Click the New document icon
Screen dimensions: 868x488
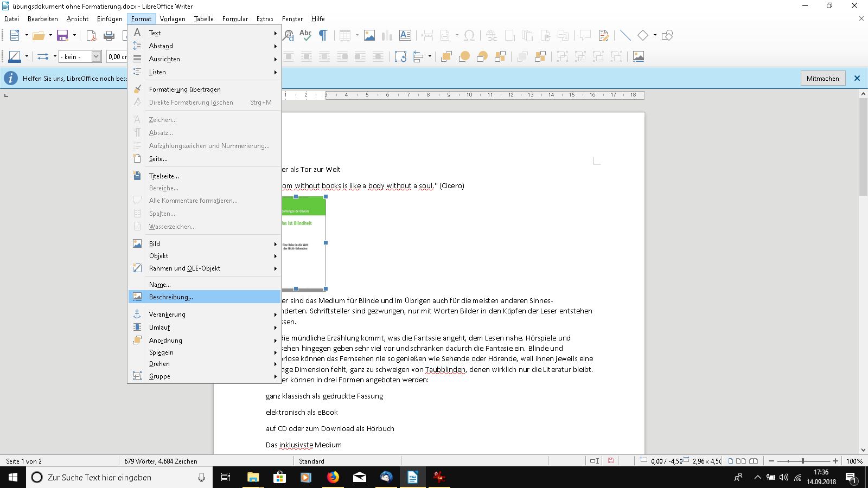[x=15, y=36]
